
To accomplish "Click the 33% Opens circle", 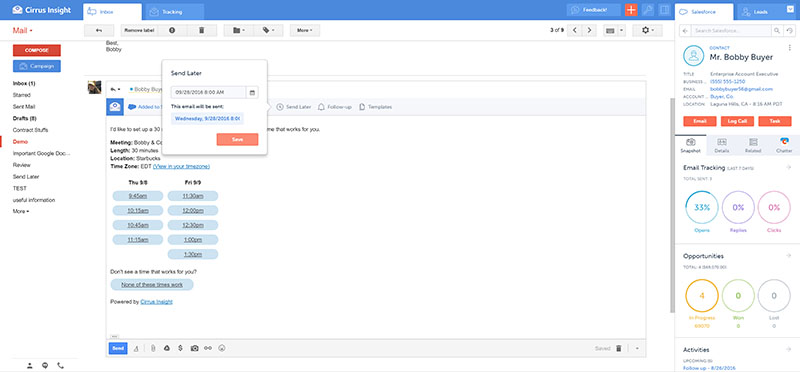I will coord(702,208).
